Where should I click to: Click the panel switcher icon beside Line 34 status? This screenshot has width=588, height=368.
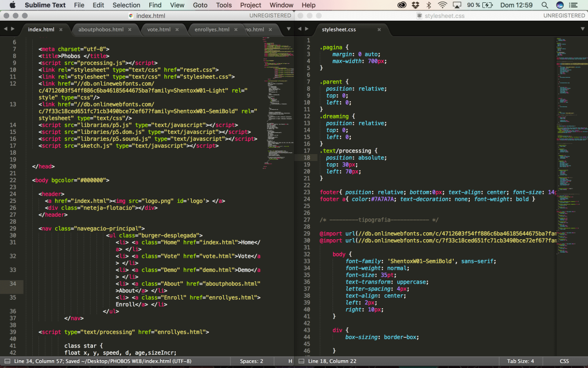7,361
